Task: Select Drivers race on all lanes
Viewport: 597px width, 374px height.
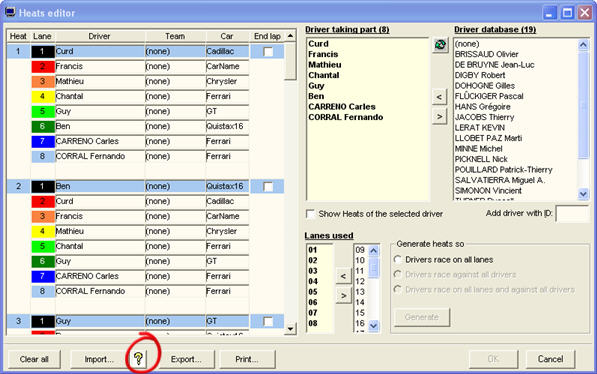Action: click(398, 259)
